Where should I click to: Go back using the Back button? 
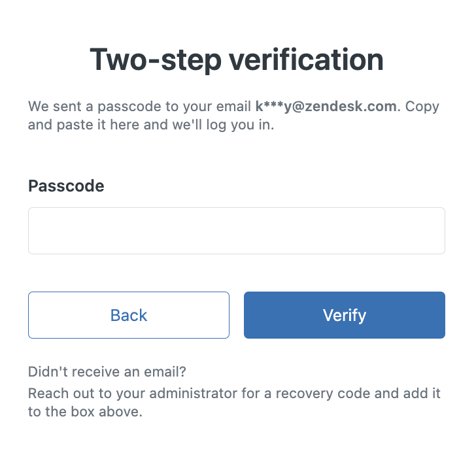coord(129,315)
